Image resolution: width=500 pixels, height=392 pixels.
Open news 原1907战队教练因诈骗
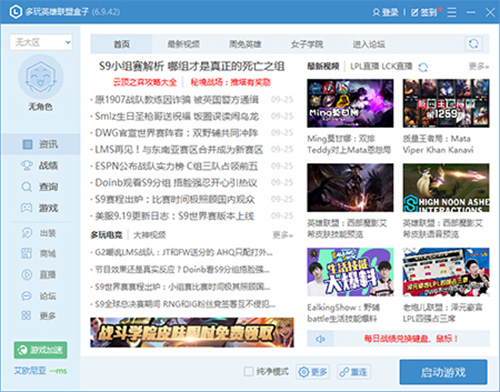coord(177,99)
